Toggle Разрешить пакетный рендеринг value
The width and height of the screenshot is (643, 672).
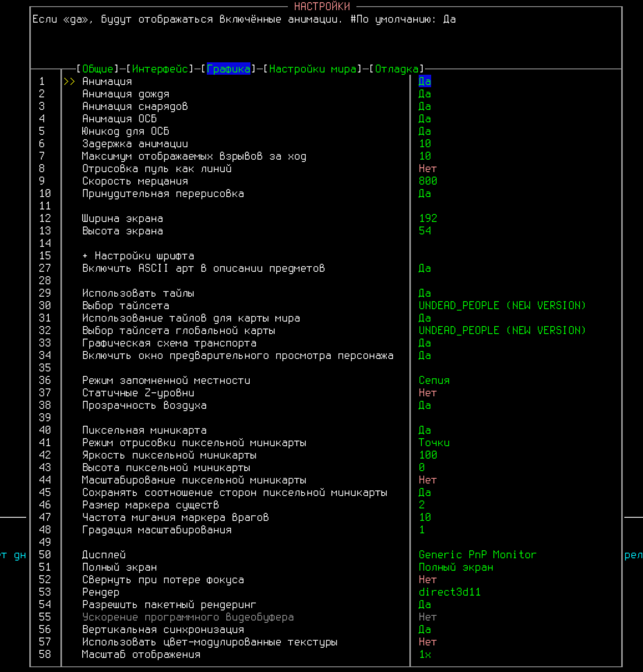point(425,604)
